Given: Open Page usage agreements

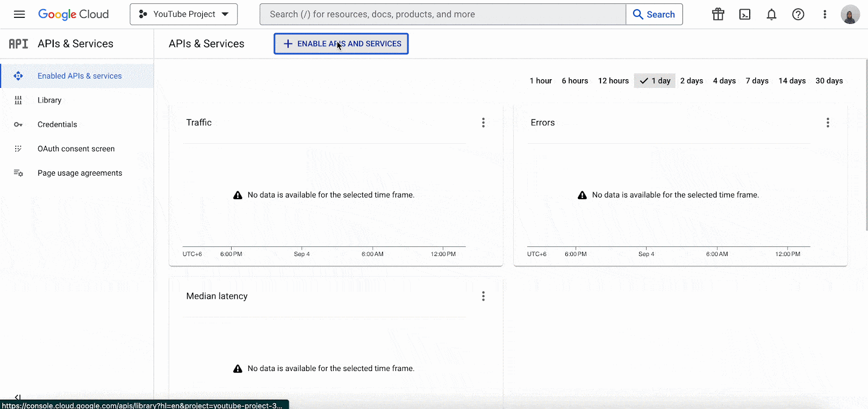Looking at the screenshot, I should (77, 173).
